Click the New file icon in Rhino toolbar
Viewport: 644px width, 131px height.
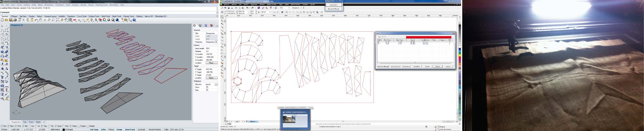click(2, 20)
